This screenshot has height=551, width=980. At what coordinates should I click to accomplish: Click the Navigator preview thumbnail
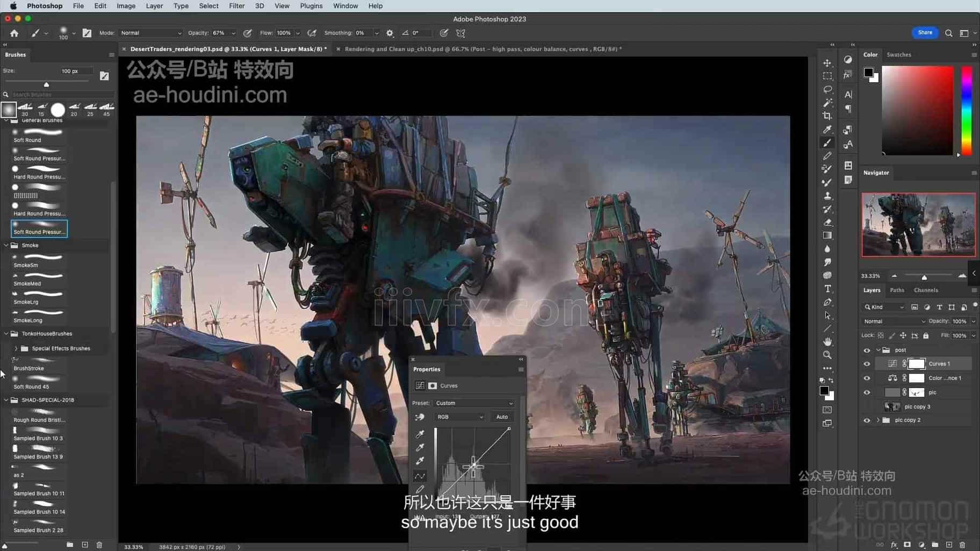[x=918, y=225]
